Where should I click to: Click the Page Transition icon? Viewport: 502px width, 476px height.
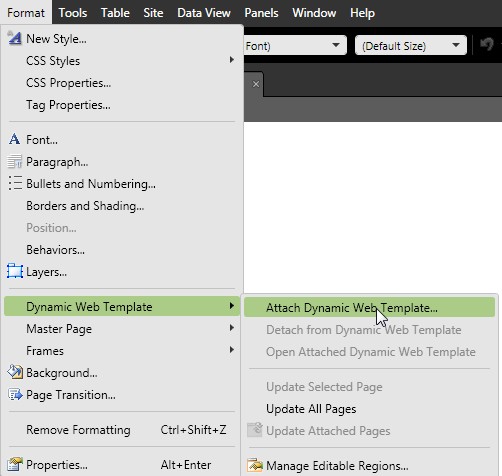15,394
